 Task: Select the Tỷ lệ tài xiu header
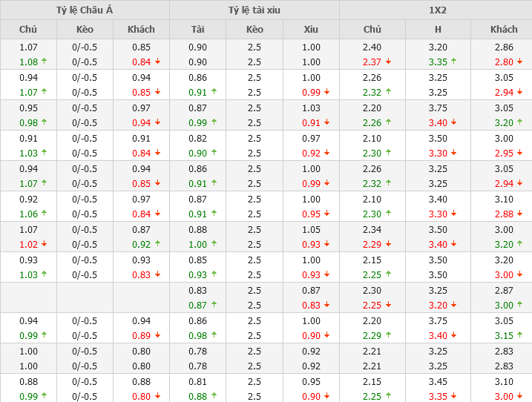point(254,10)
